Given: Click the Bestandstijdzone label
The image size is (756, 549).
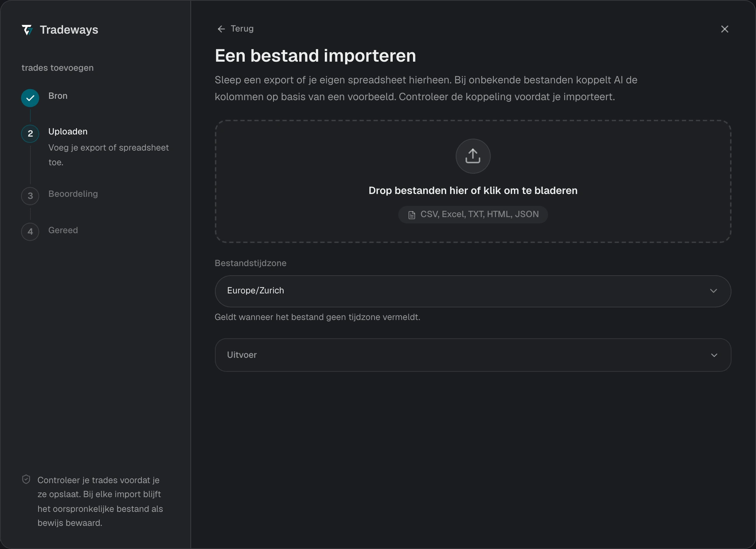Looking at the screenshot, I should 250,263.
